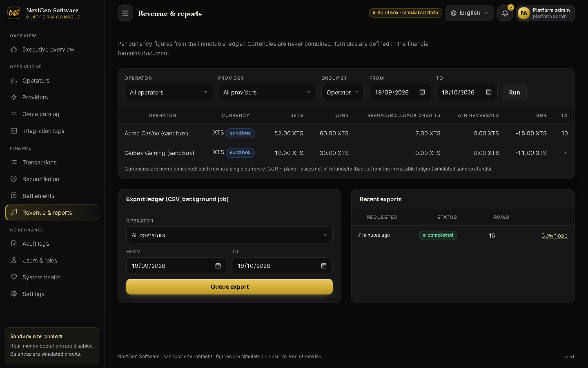Click the System health heart icon
The height and width of the screenshot is (368, 588).
point(14,277)
